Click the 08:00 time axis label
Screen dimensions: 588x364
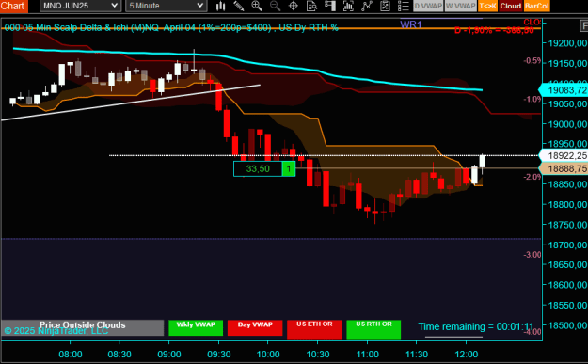(71, 355)
